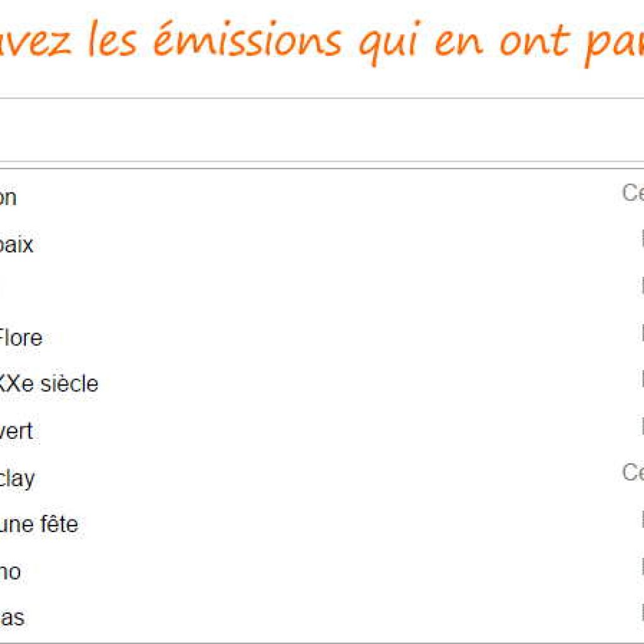Click the "Ce" text on the "clay" row
Screen dimensions: 644x644
(633, 472)
